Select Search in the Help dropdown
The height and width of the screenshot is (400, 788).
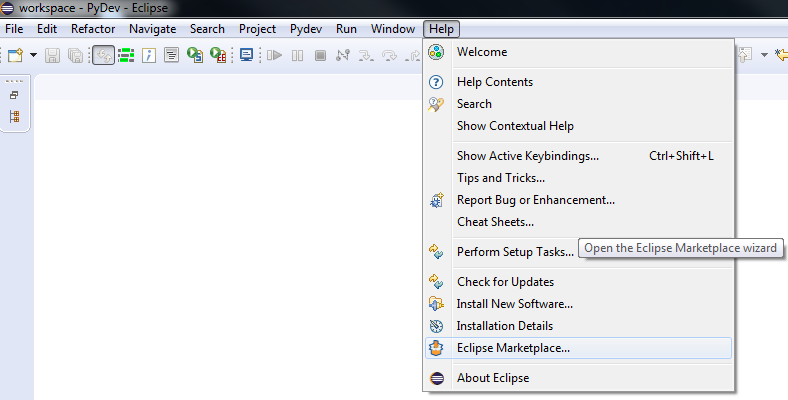[578, 104]
